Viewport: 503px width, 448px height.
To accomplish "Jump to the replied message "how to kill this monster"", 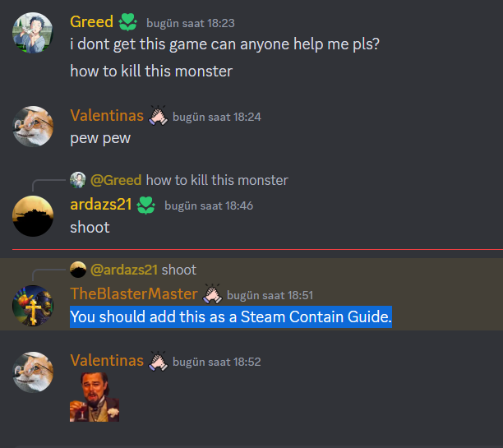I will [x=217, y=180].
